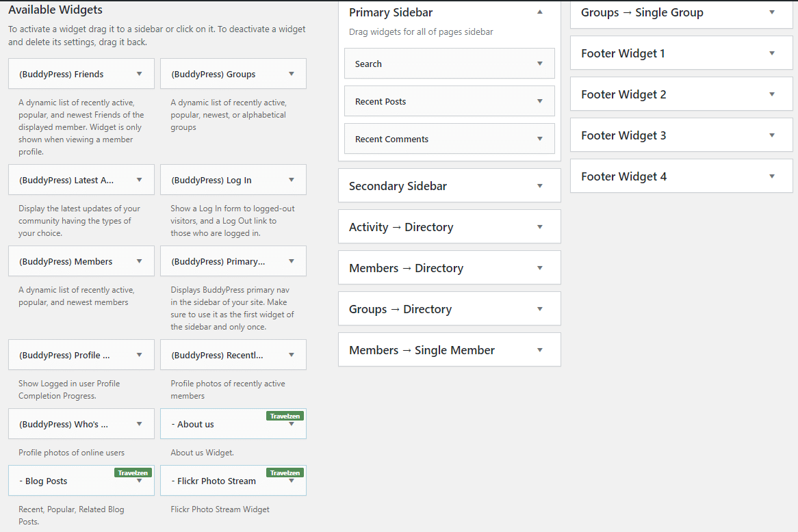Viewport: 798px width, 532px height.
Task: Expand the About us widget arrow
Action: 291,424
